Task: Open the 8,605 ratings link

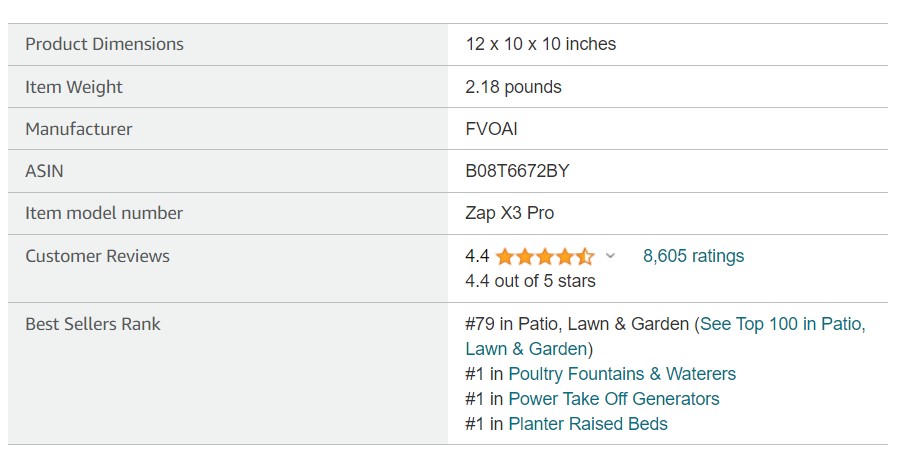Action: click(x=693, y=256)
